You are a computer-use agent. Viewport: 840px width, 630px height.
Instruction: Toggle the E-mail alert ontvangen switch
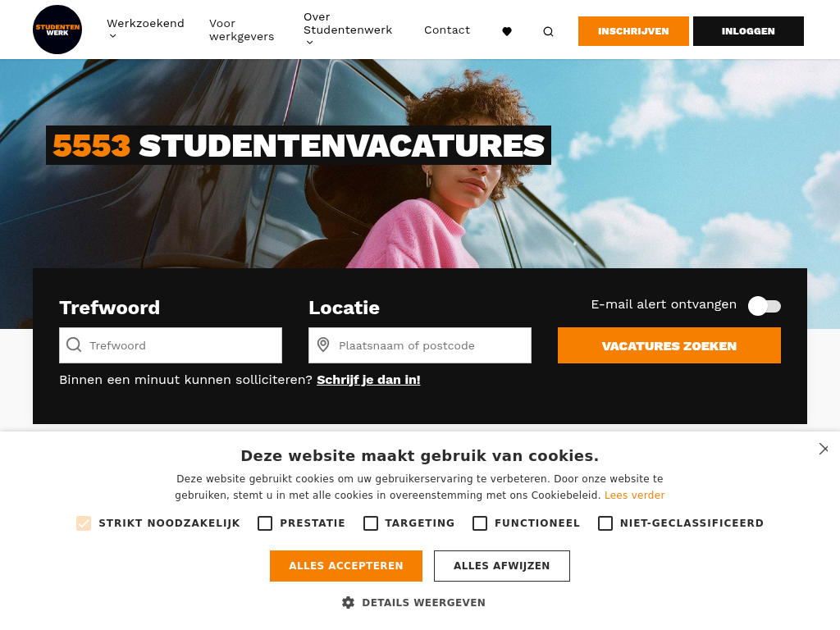[x=765, y=306]
